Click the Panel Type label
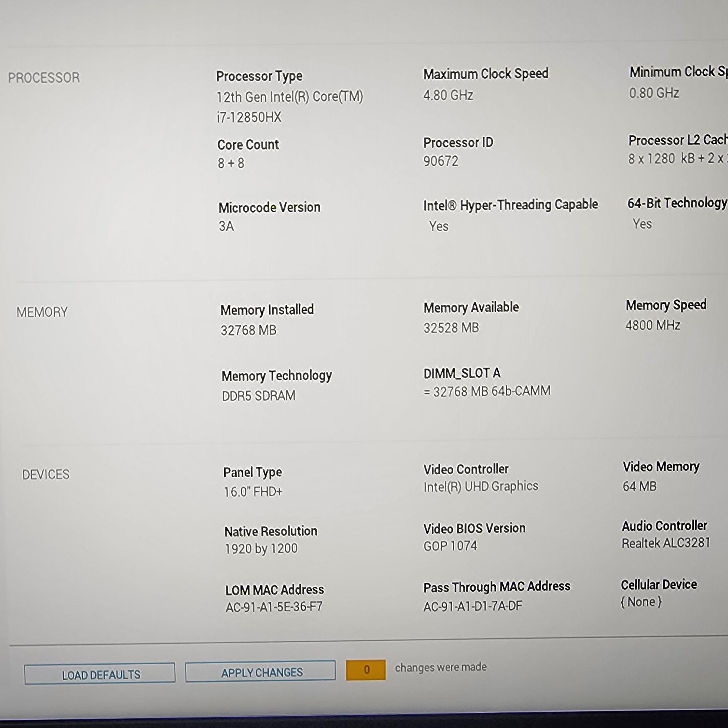Screen dimensions: 728x728 (x=252, y=472)
